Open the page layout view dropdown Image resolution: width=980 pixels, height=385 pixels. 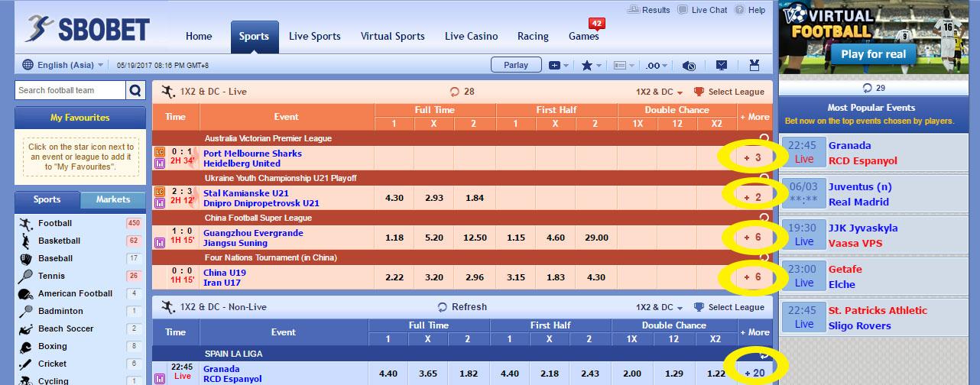tap(625, 66)
